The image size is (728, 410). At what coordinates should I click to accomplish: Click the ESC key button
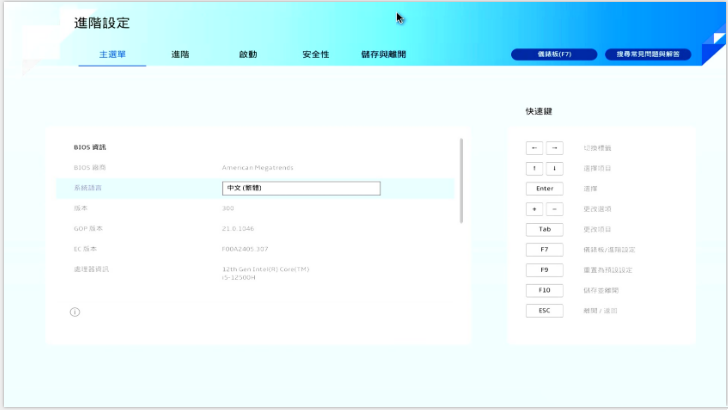pos(545,311)
